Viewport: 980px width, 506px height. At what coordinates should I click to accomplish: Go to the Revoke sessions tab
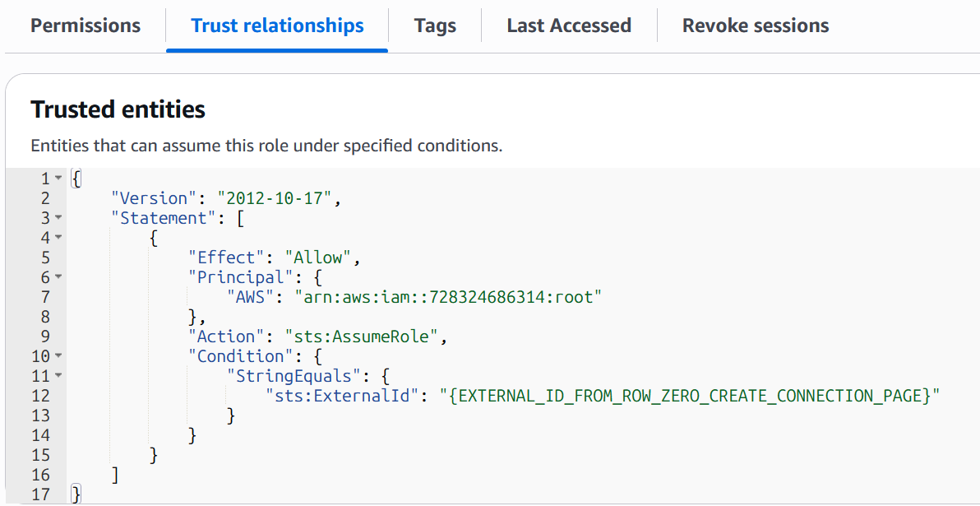[x=755, y=26]
